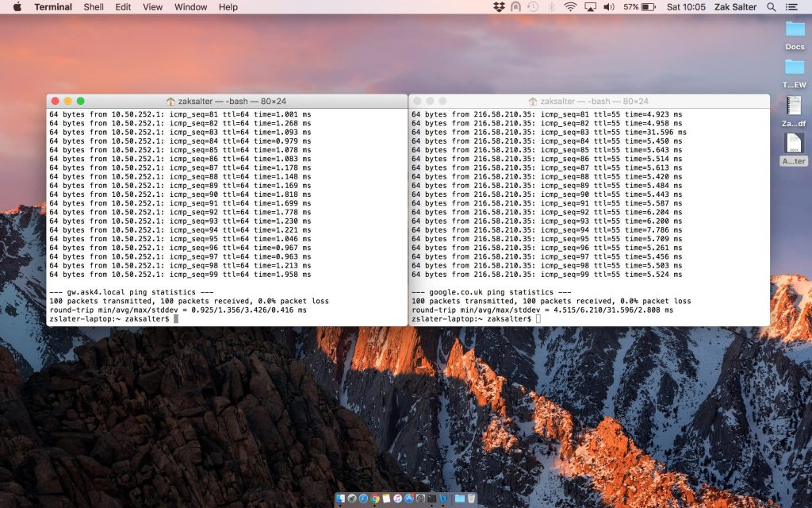
Task: Click the Dropbox menu bar icon
Action: [499, 6]
